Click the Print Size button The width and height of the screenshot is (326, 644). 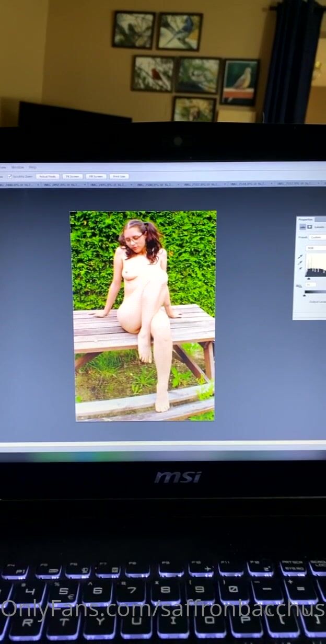[x=119, y=177]
